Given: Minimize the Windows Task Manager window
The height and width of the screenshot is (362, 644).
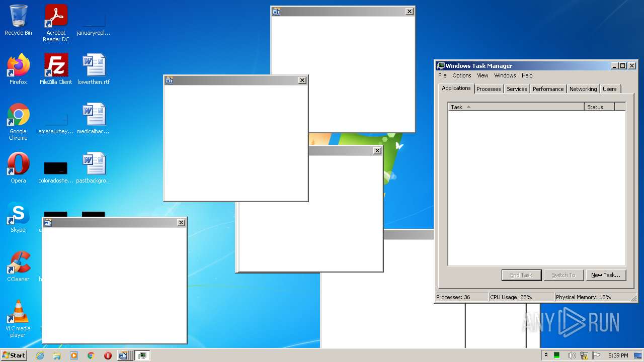Looking at the screenshot, I should coord(614,65).
